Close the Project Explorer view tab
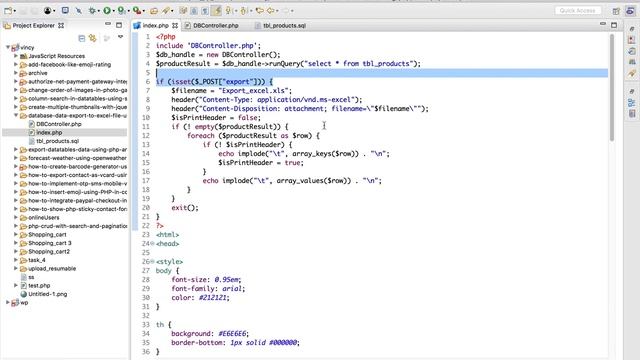 pyautogui.click(x=61, y=25)
